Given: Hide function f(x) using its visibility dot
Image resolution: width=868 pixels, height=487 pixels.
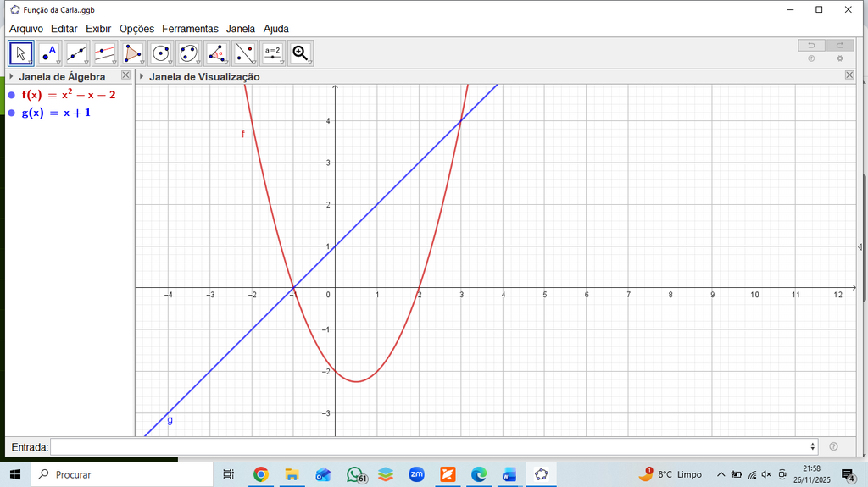Looking at the screenshot, I should point(12,95).
